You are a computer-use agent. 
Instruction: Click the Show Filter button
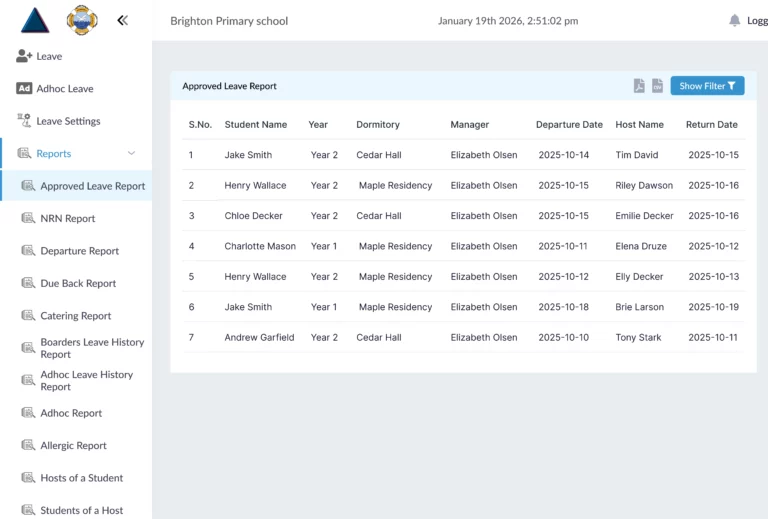click(x=707, y=86)
